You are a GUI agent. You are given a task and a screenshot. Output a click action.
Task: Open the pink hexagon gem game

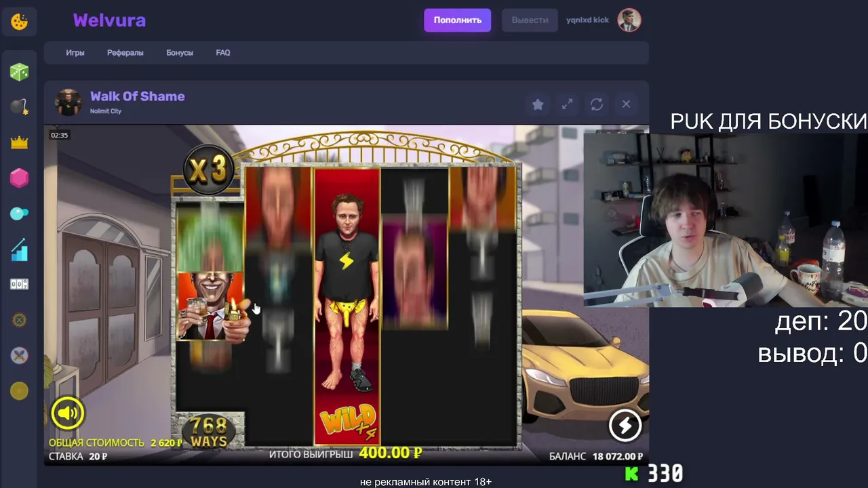coord(19,178)
